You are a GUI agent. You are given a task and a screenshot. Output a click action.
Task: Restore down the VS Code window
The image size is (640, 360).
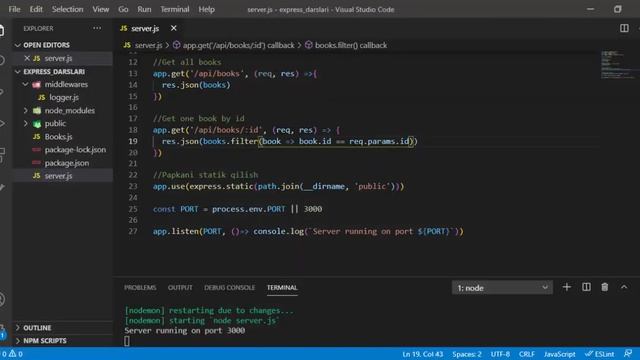618,9
